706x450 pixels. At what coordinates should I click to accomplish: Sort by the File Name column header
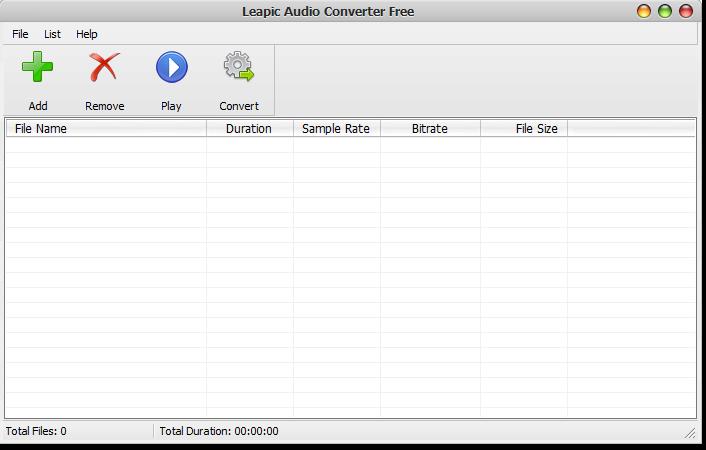coord(105,129)
